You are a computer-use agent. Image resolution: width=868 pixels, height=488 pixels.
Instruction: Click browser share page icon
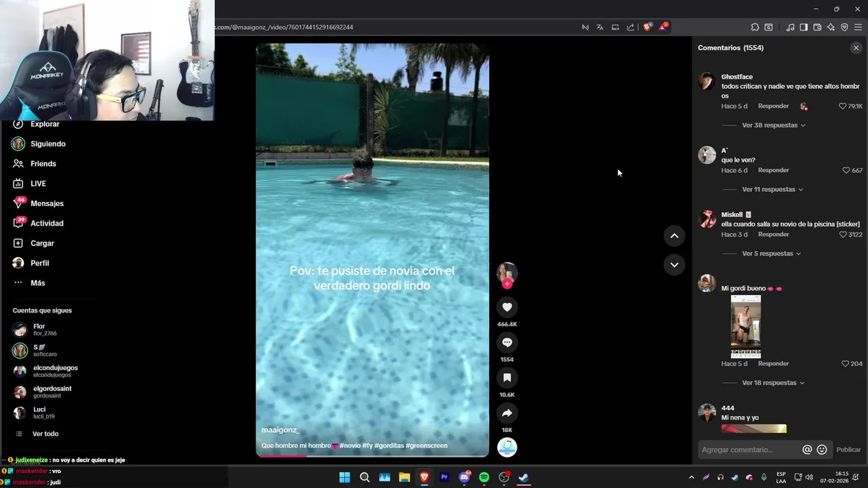click(631, 27)
